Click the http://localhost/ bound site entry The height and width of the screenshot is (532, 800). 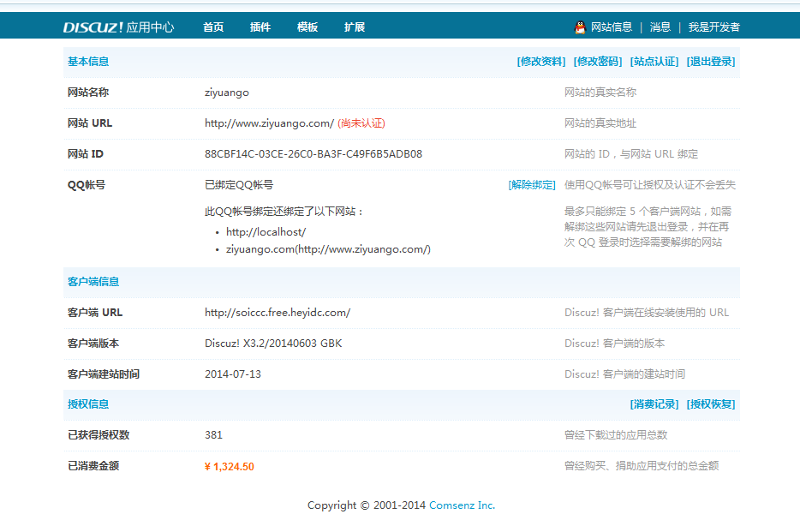[266, 232]
